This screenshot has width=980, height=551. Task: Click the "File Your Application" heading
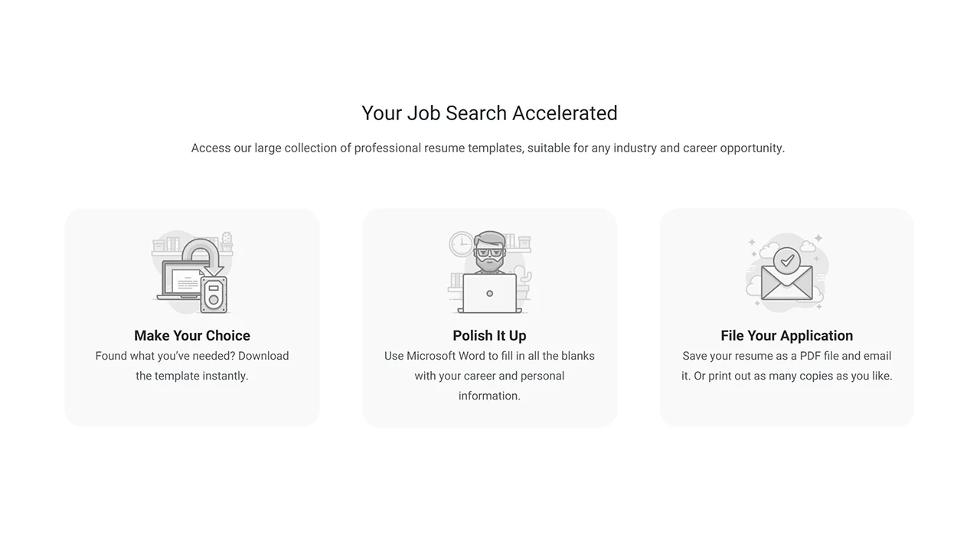786,335
